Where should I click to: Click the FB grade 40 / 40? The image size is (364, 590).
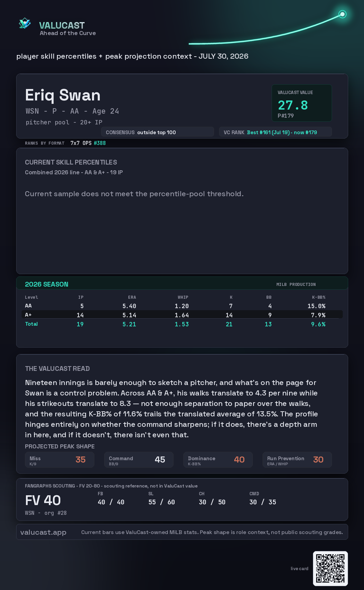click(x=111, y=502)
